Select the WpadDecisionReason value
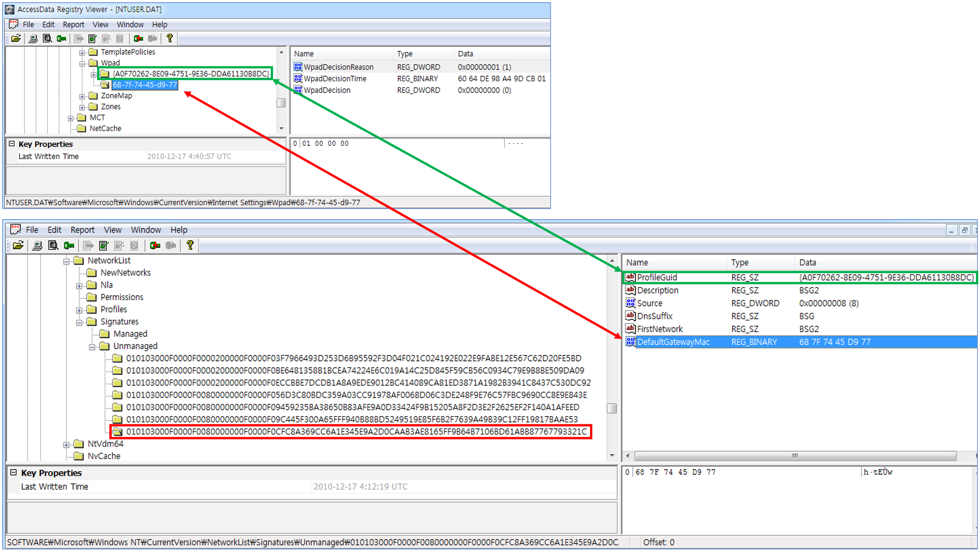The width and height of the screenshot is (980, 552). (338, 67)
